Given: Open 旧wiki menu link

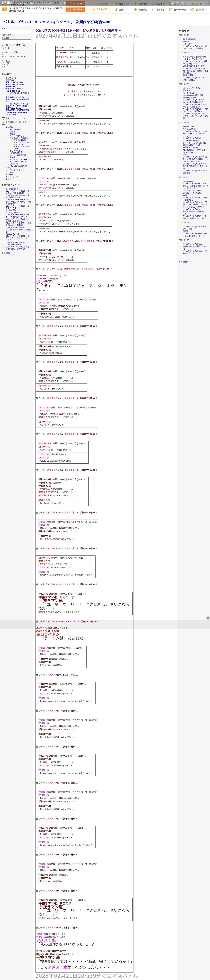Looking at the screenshot, I should tap(8, 179).
